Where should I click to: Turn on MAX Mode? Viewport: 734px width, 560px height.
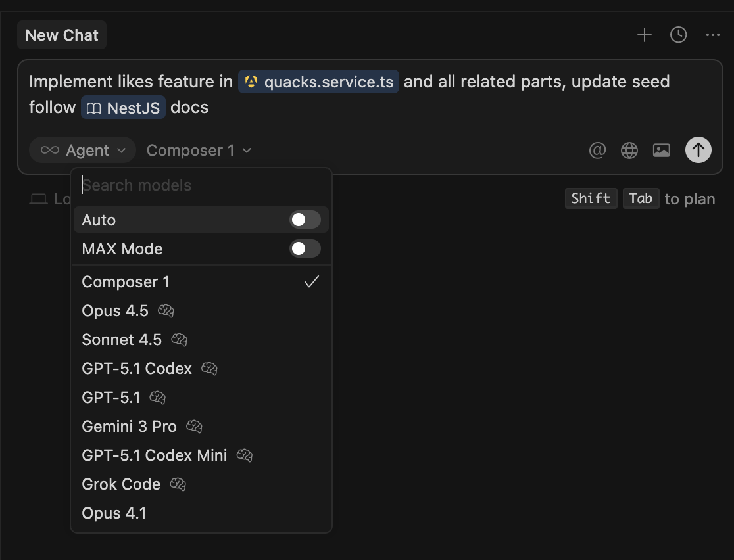(304, 248)
